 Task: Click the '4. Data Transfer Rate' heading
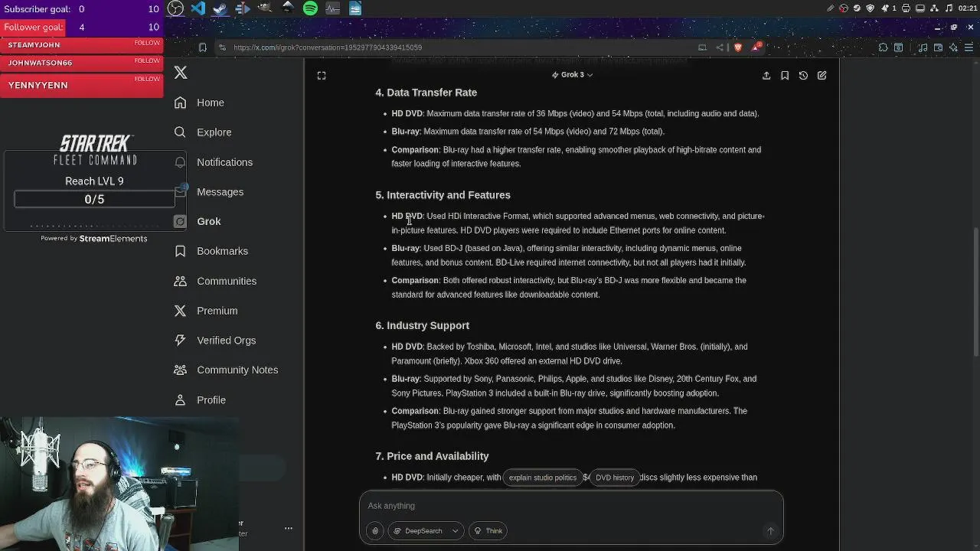(426, 93)
